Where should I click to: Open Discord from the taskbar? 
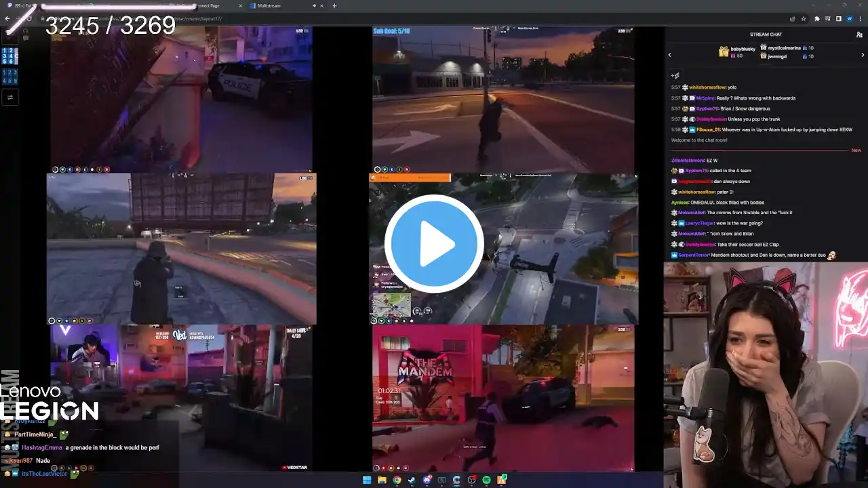click(427, 481)
